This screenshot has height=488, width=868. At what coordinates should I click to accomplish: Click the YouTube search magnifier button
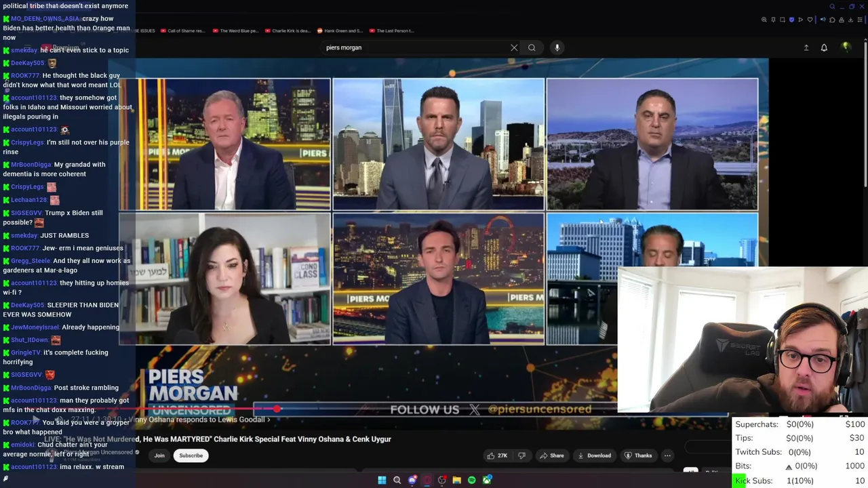point(532,47)
